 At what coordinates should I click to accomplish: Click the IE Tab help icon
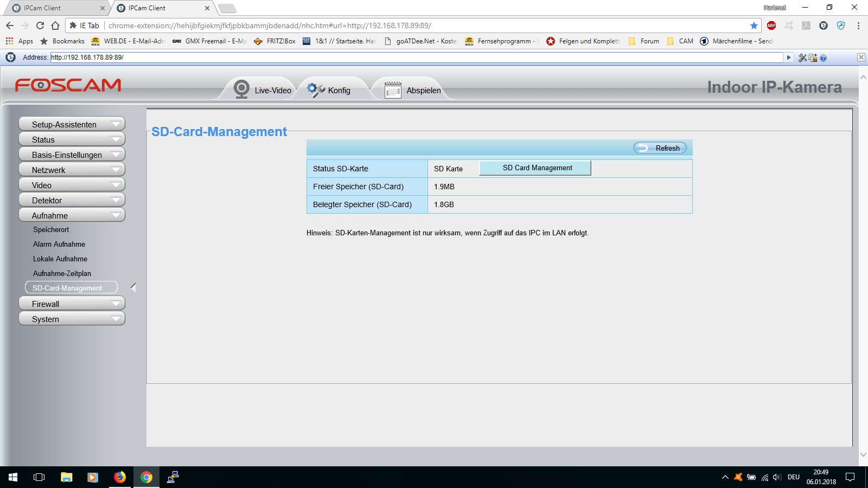click(823, 58)
